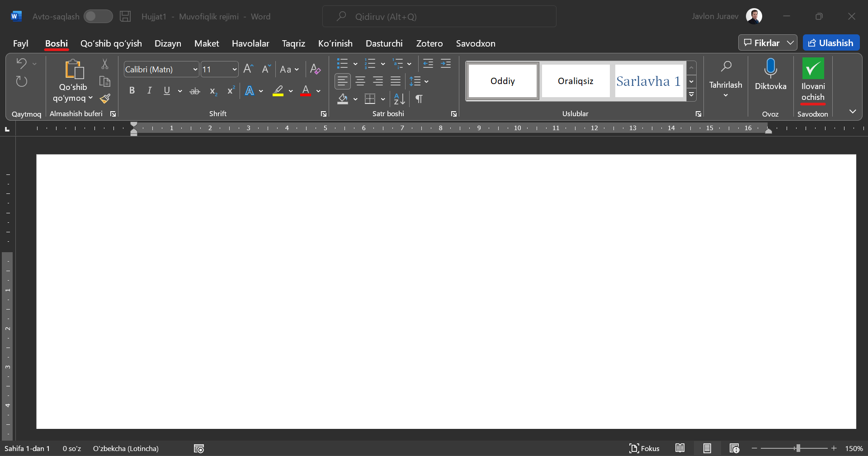Click the show paragraph marks icon
This screenshot has height=456, width=868.
pos(419,99)
